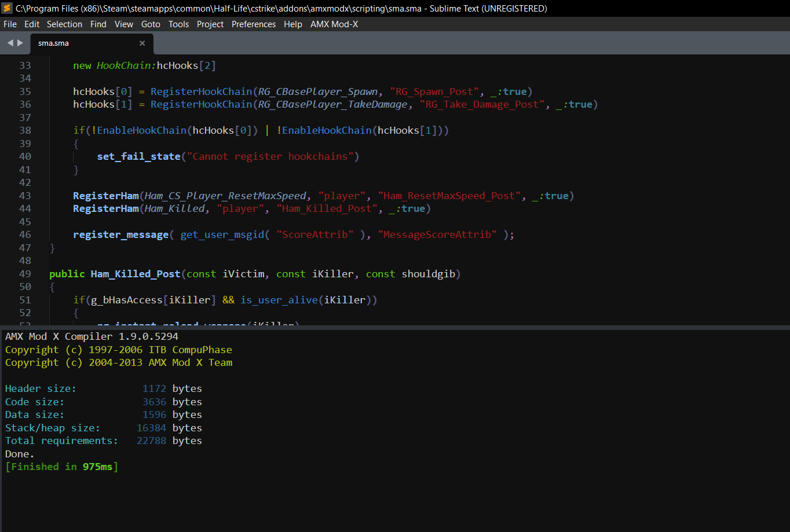Viewport: 790px width, 532px height.
Task: Click "Stack/heap size:" value 16384
Action: (x=151, y=428)
